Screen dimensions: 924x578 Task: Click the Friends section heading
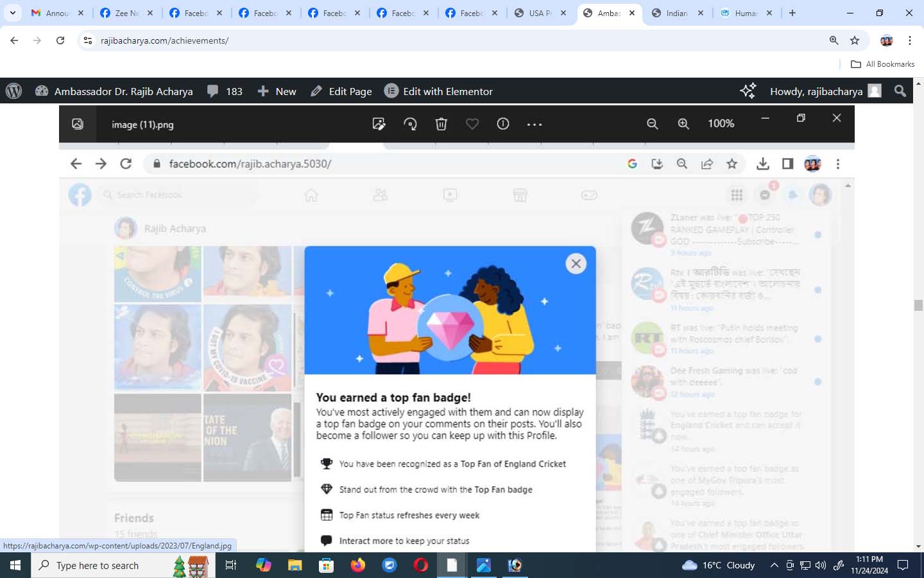point(134,518)
